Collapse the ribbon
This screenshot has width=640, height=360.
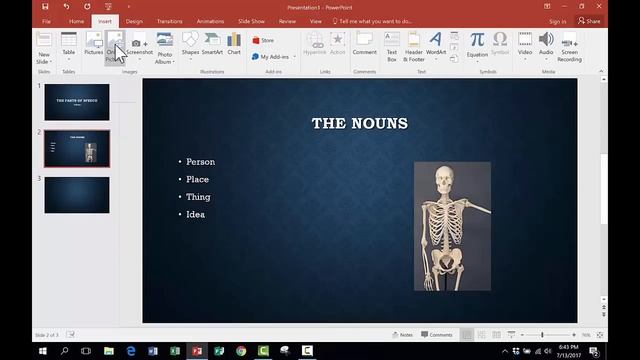[x=601, y=71]
